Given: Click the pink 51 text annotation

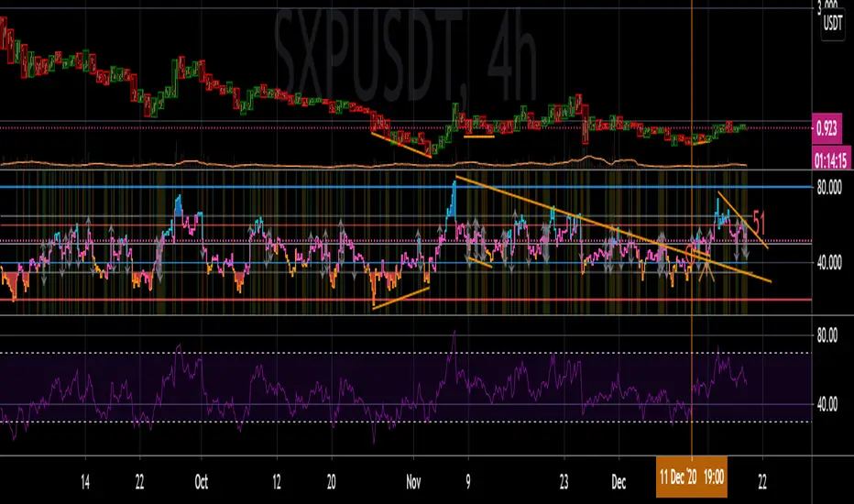Looking at the screenshot, I should coord(760,221).
